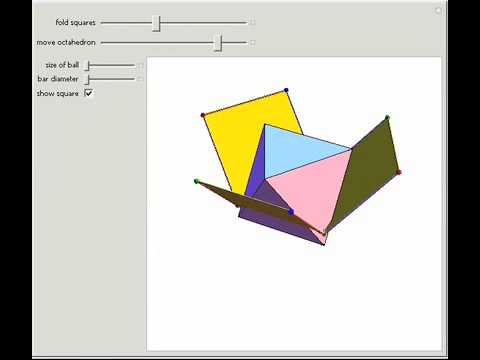Expand the move octahedron slider controls
Screen dimensions: 480x360
tap(253, 43)
